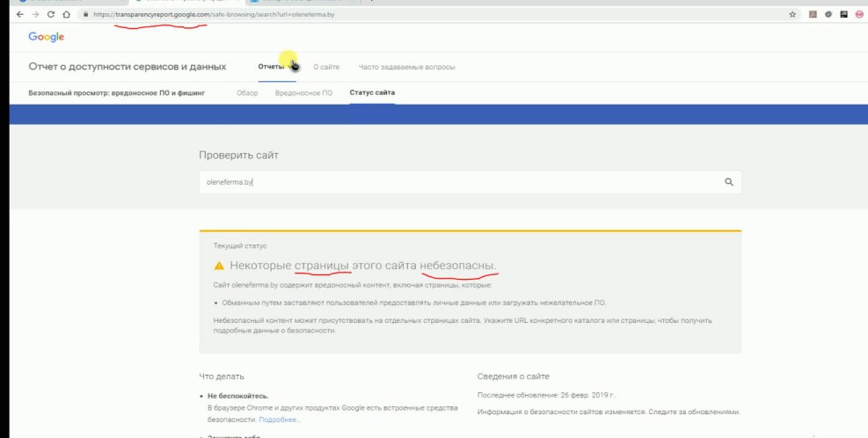Screen dimensions: 868x438
Task: Open the red circular extension icon
Action: (x=858, y=15)
